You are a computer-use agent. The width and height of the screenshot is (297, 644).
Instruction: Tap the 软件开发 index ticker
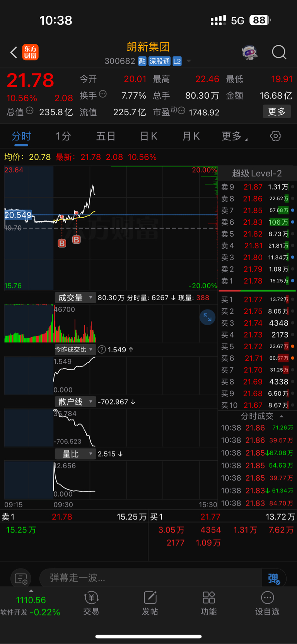30,606
